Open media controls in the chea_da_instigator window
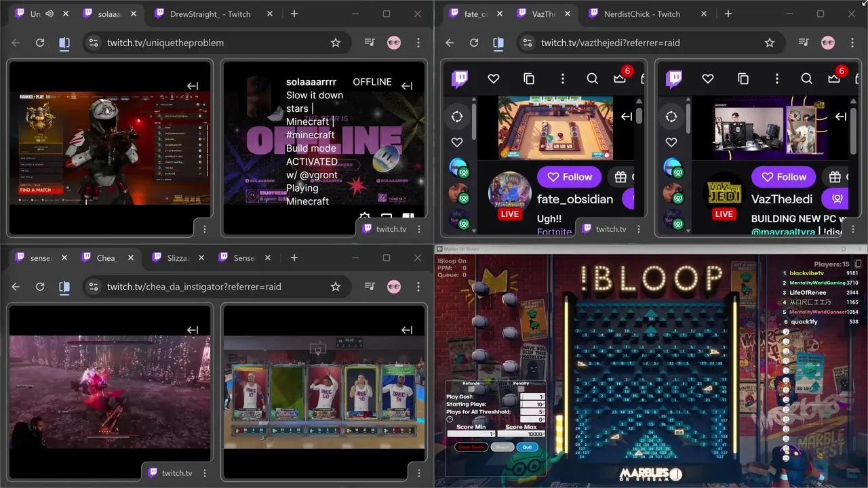The image size is (868, 488). [x=370, y=287]
